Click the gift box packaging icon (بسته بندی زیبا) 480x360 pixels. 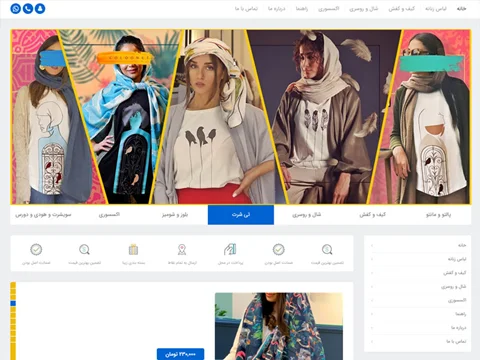point(133,249)
